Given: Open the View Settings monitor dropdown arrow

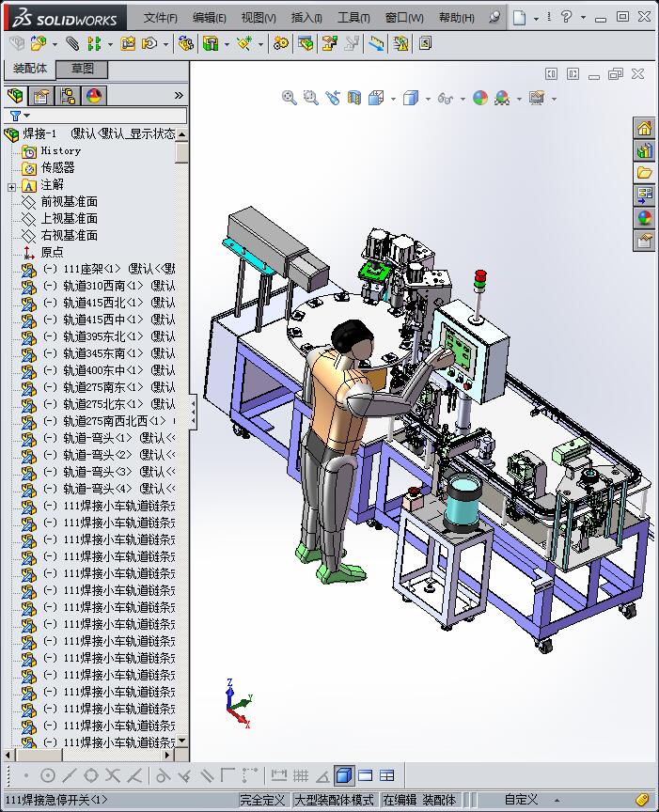Looking at the screenshot, I should [554, 99].
